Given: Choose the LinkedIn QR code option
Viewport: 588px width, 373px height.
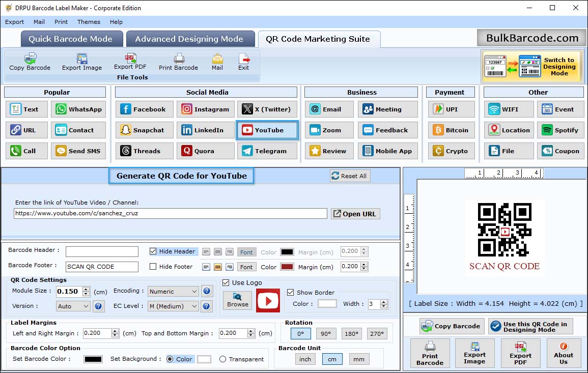Looking at the screenshot, I should coord(206,130).
